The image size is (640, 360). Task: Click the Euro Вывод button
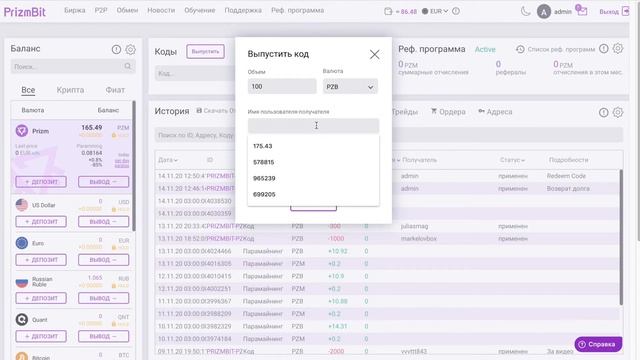[x=103, y=260]
